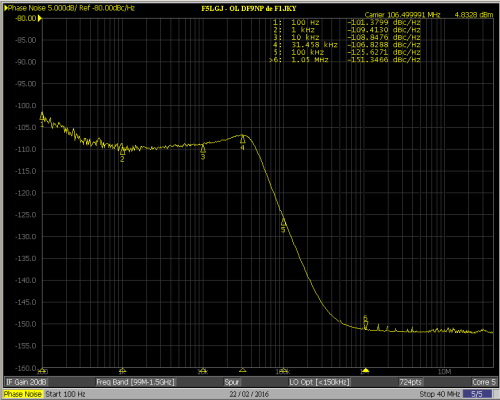This screenshot has width=500, height=400.
Task: Select marker 5 on the falling slope
Action: (x=283, y=222)
